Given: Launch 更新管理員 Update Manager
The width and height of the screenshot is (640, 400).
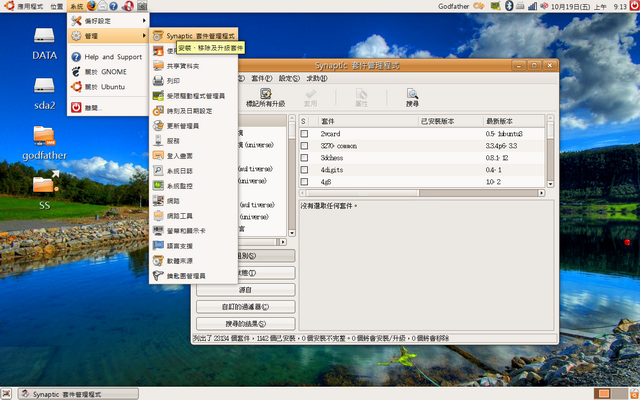Looking at the screenshot, I should point(193,126).
